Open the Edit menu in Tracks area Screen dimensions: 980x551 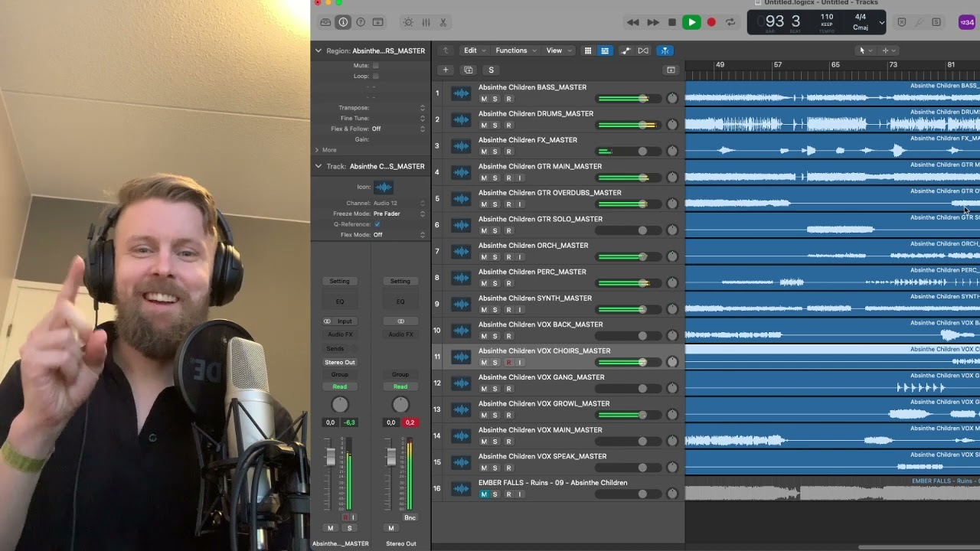coord(474,51)
